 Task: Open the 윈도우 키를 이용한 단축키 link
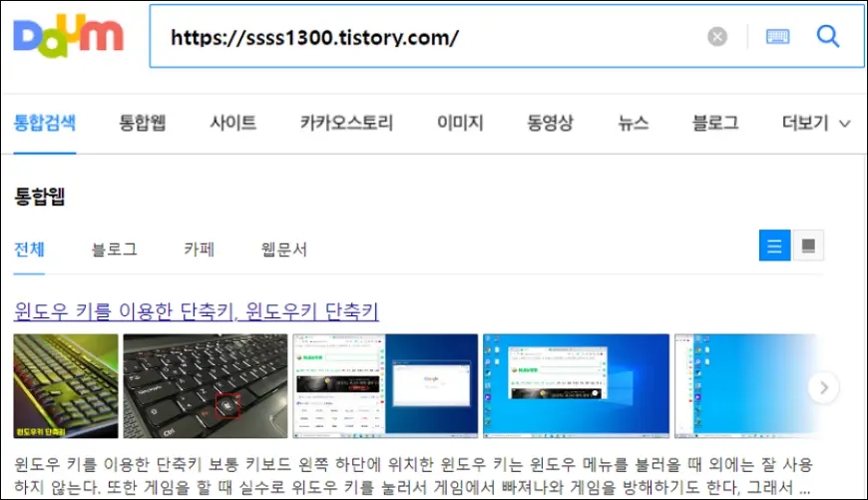197,310
